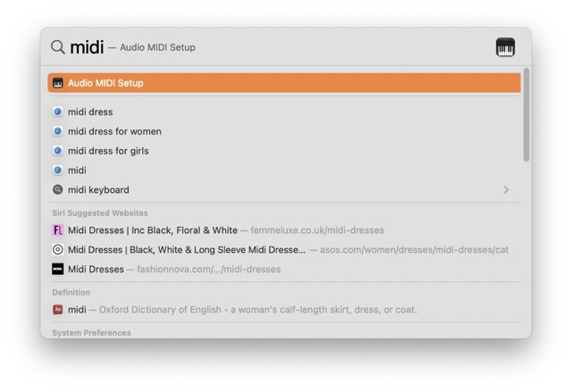Viewport: 572px width, 392px height.
Task: Click the results list vertical scrollbar
Action: point(526,116)
